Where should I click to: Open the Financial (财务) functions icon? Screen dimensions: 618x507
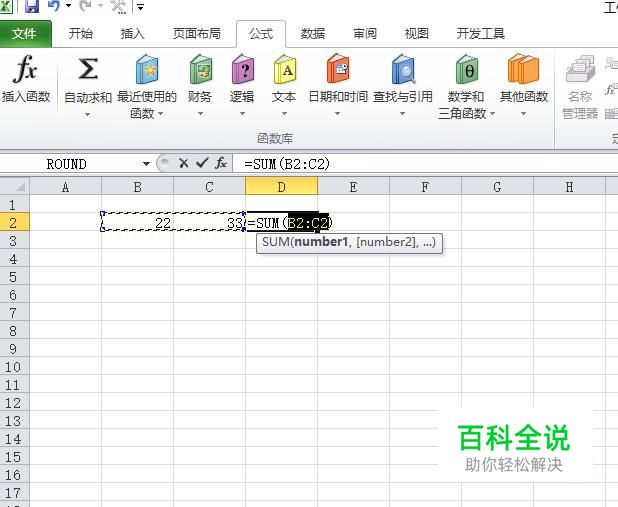(x=200, y=69)
